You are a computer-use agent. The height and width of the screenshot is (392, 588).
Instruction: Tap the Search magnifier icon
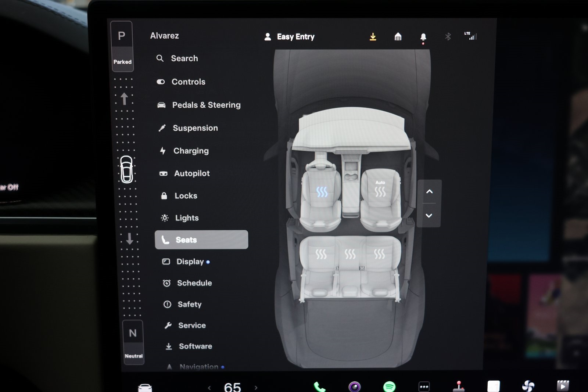pos(160,58)
